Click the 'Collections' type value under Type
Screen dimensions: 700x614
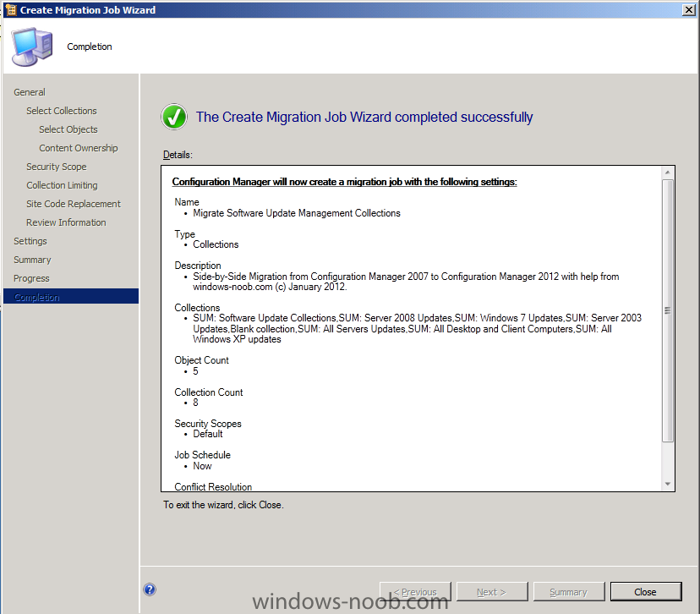216,244
